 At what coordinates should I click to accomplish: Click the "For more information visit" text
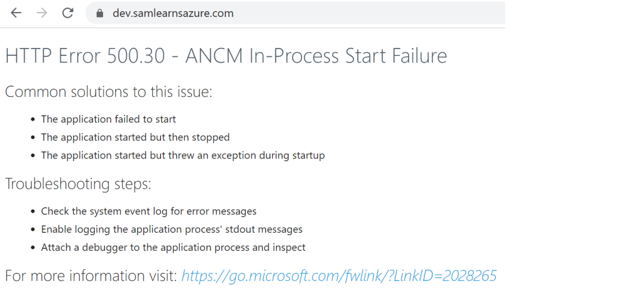pos(91,276)
